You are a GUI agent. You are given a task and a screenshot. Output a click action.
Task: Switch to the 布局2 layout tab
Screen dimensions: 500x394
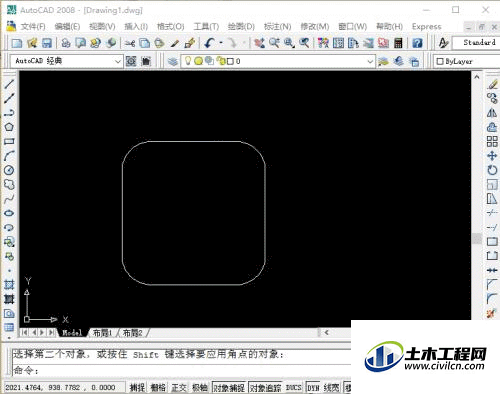coord(133,333)
